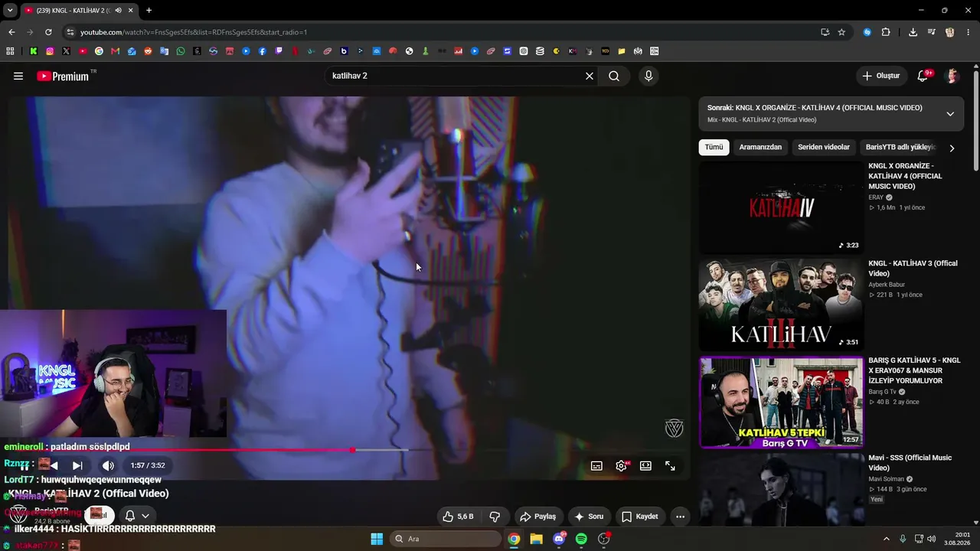Open the tab search dropdown arrow
This screenshot has width=980, height=551.
(10, 11)
